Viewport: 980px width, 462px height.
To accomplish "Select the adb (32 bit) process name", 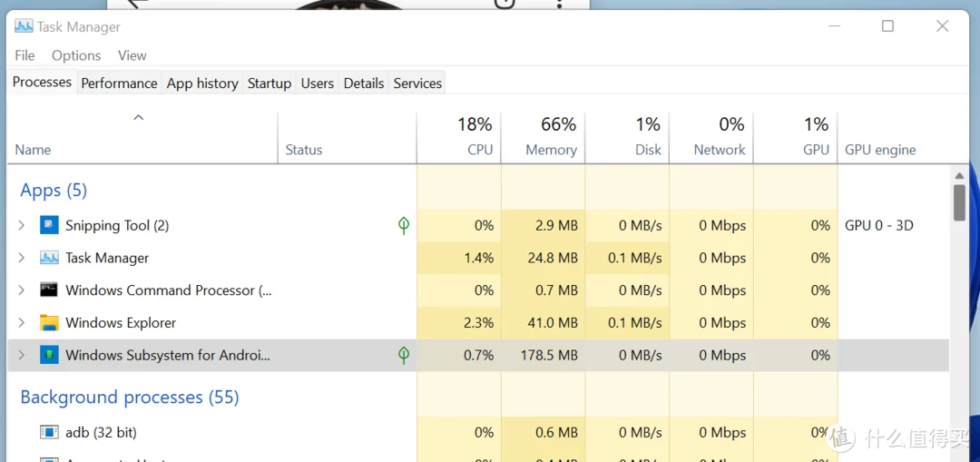I will [x=101, y=432].
